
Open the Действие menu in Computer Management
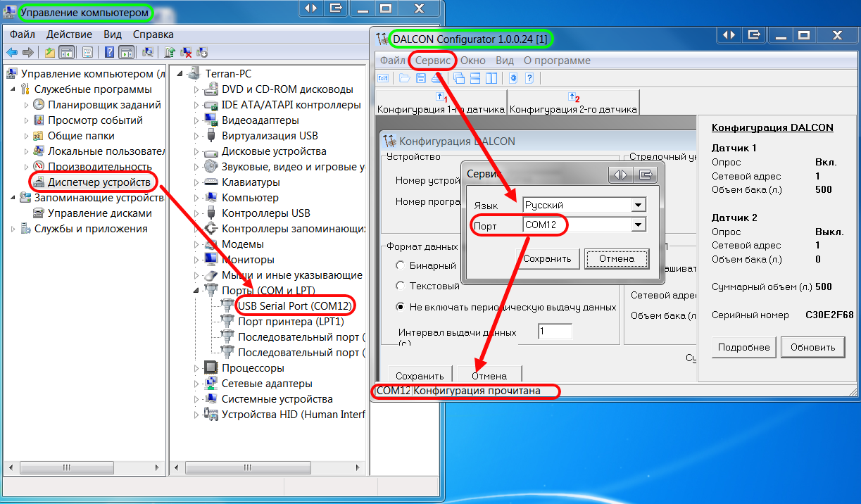(x=69, y=34)
